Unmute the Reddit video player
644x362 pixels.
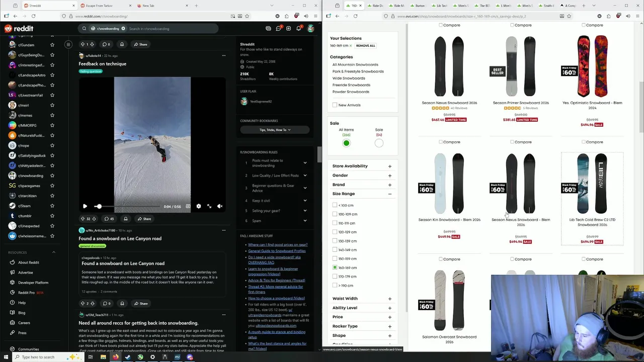220,206
